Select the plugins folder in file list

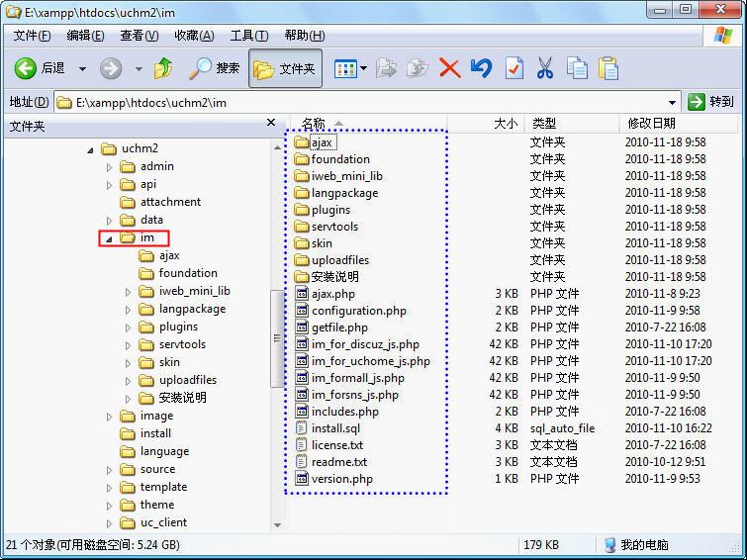coord(322,210)
